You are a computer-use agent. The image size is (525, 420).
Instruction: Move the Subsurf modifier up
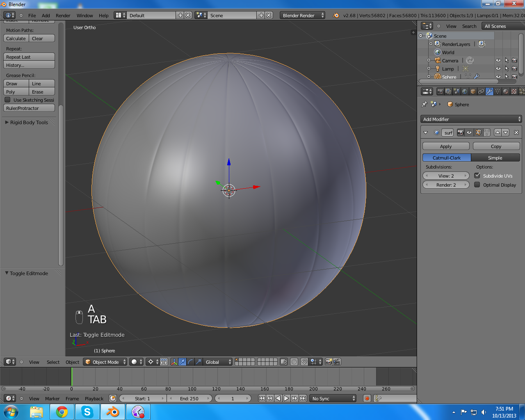(x=498, y=132)
